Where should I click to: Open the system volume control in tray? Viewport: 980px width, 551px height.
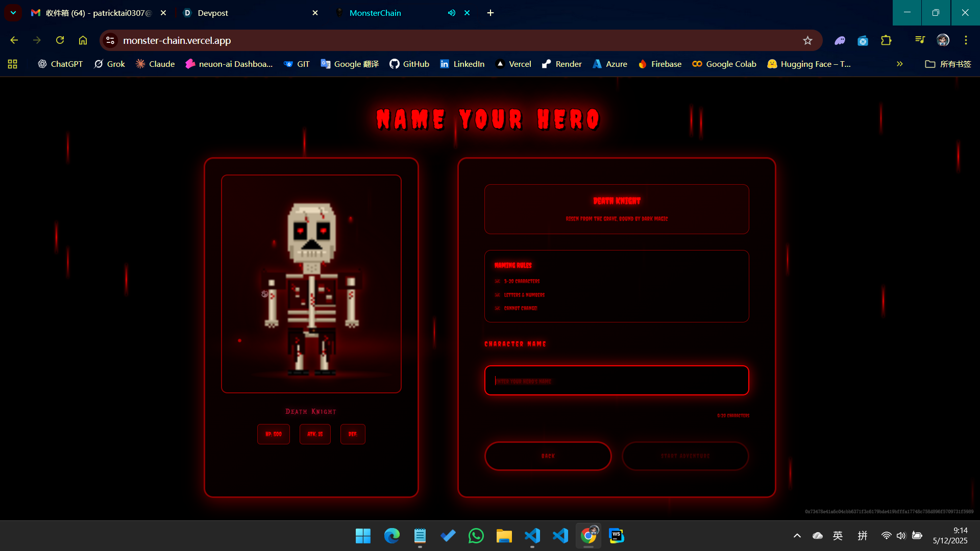901,536
